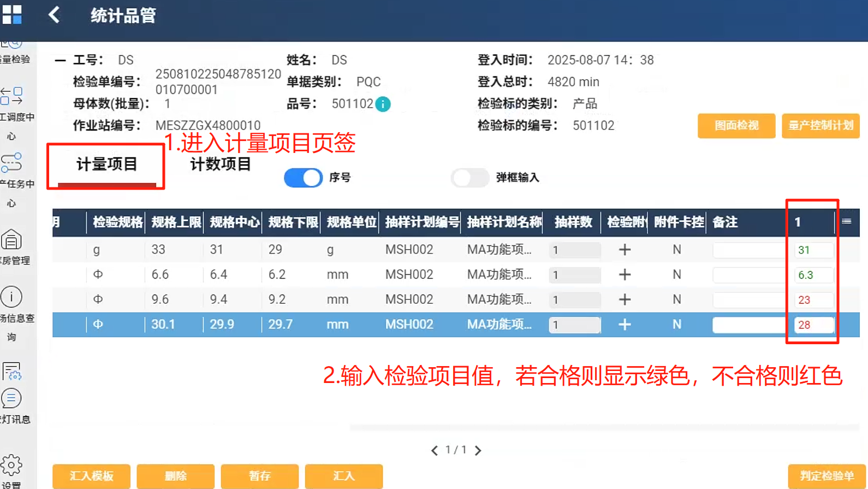Open the Andon message sidebar icon
868x489 pixels.
coord(11,398)
